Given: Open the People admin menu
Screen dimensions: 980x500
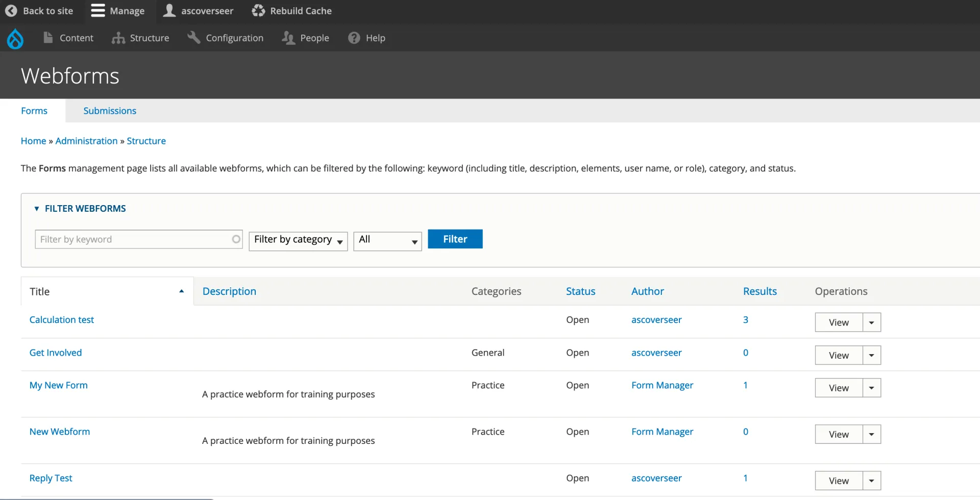Looking at the screenshot, I should point(305,38).
